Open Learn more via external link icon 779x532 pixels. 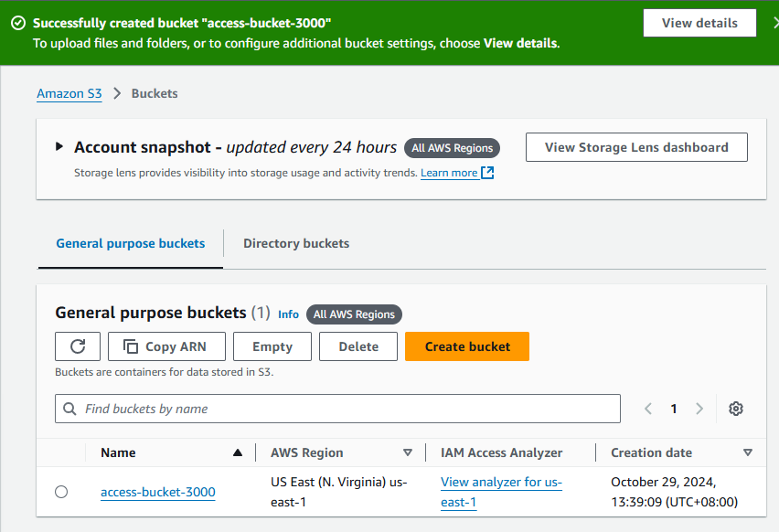point(486,172)
